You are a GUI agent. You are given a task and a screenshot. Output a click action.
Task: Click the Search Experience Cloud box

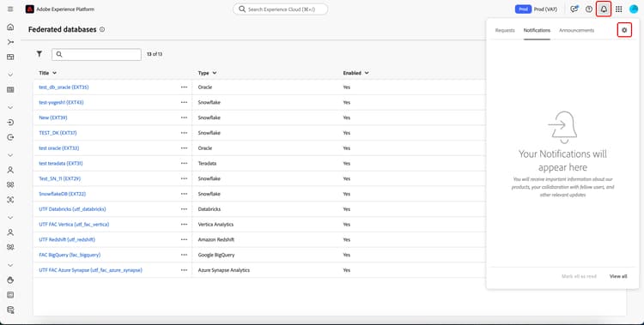[x=281, y=9]
